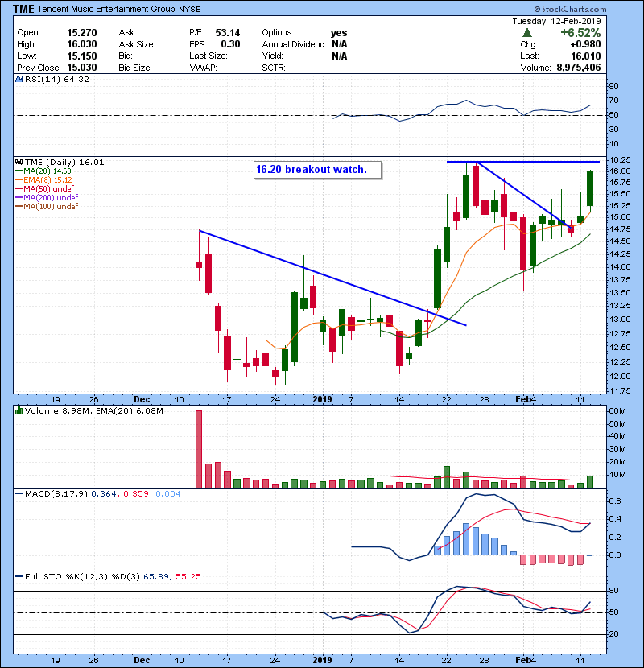Click the TME (Daily) 16.01 chart title
The height and width of the screenshot is (668, 644).
click(64, 162)
